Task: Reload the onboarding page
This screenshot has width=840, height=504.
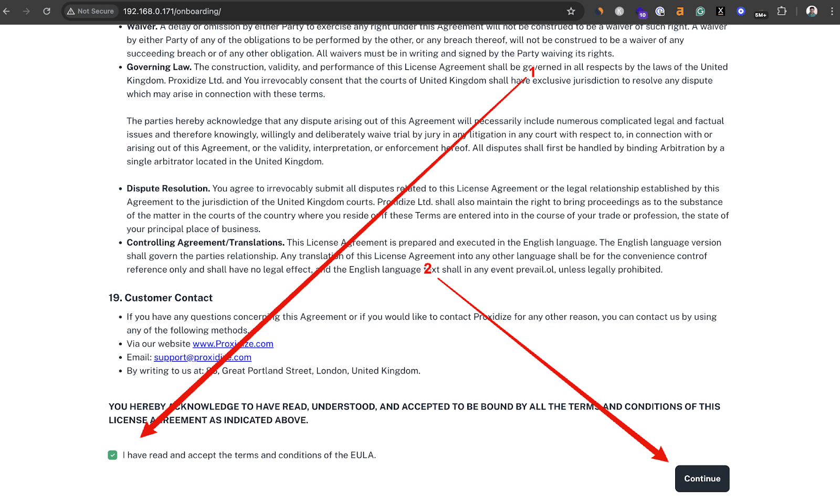Action: (x=47, y=11)
